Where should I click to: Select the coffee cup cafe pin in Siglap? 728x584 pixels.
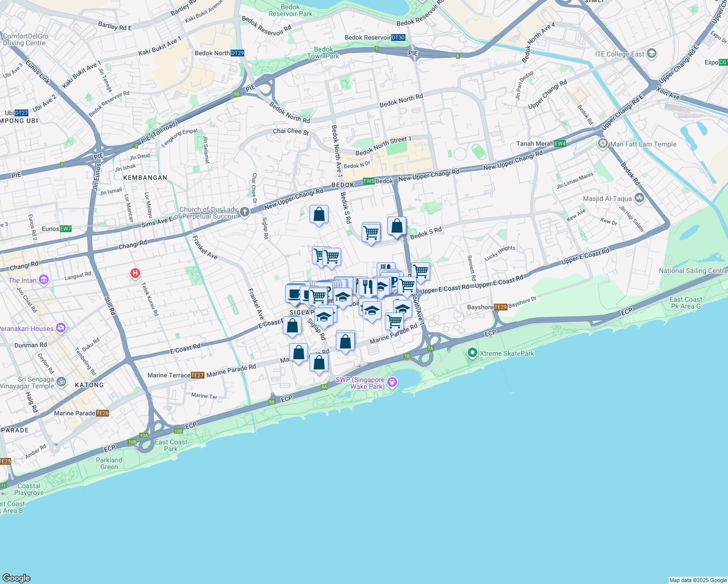tap(293, 293)
